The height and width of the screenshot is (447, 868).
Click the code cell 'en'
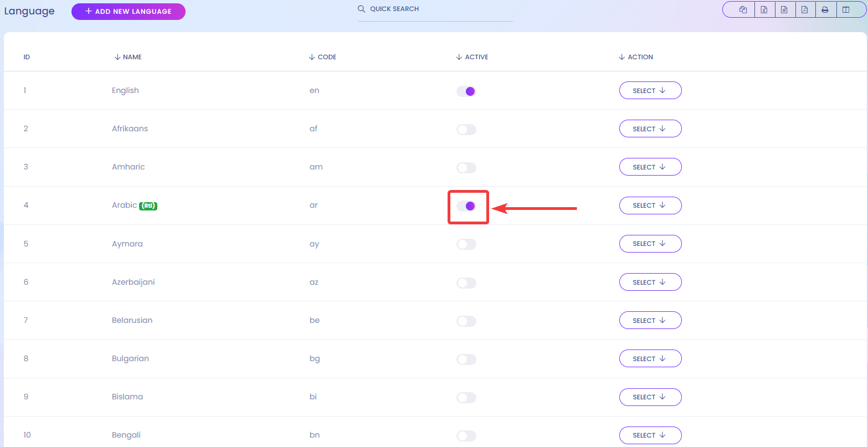(x=314, y=90)
